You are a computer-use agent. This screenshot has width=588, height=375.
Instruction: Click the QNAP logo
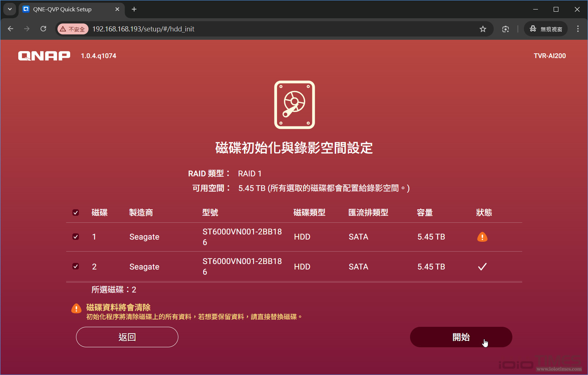pos(44,56)
